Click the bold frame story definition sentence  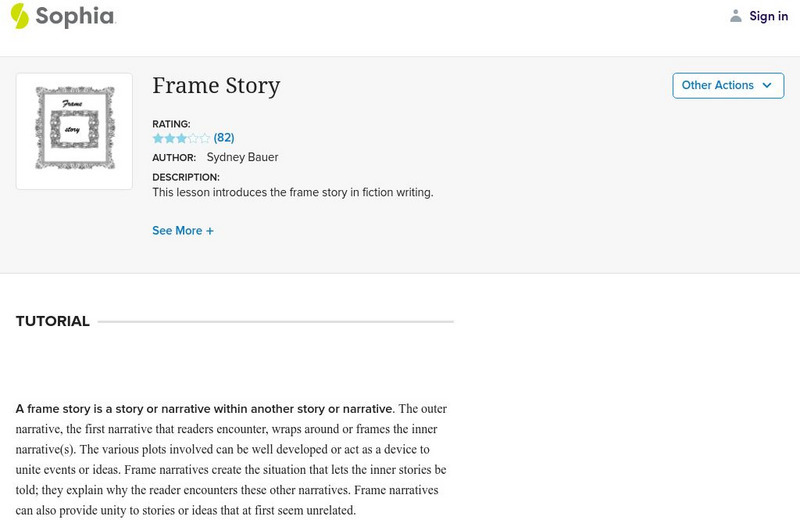(x=205, y=409)
